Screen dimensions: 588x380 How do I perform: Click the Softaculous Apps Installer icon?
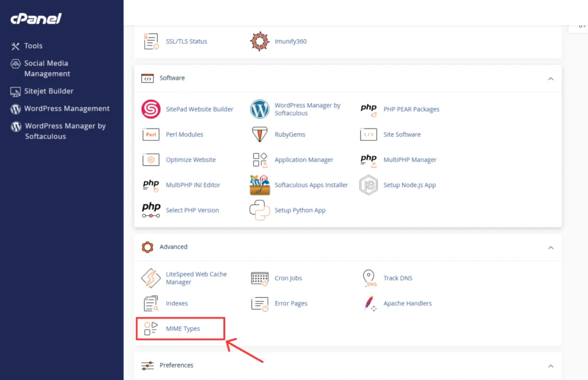[260, 185]
